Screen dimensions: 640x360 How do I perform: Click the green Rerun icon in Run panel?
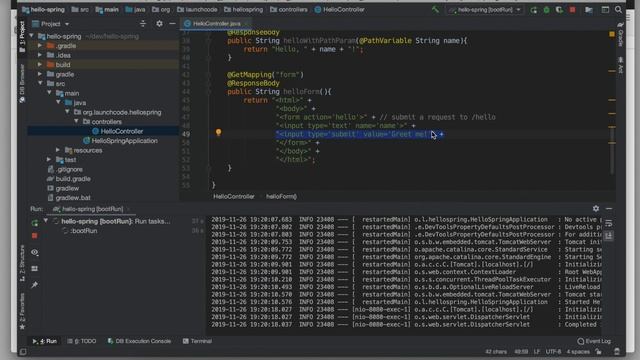[35, 223]
